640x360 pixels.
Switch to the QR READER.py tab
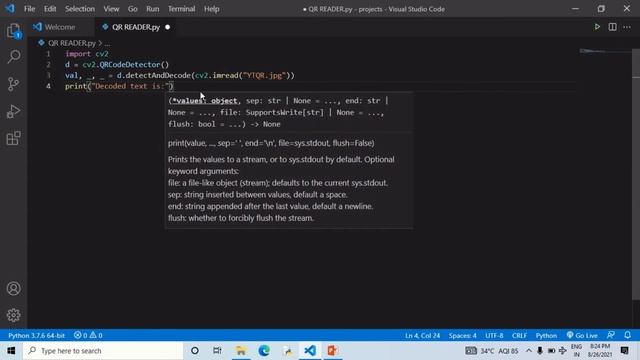click(135, 27)
